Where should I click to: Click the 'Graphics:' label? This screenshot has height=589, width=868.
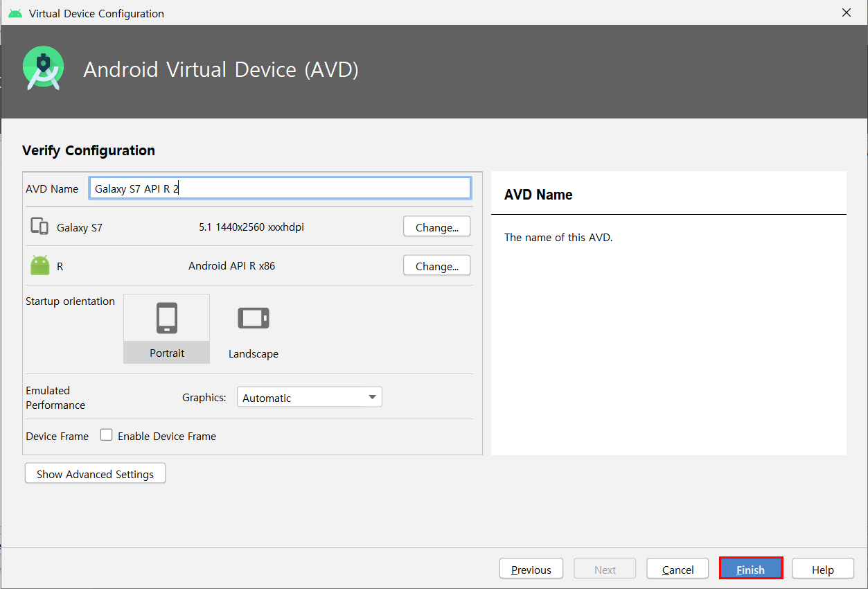204,398
